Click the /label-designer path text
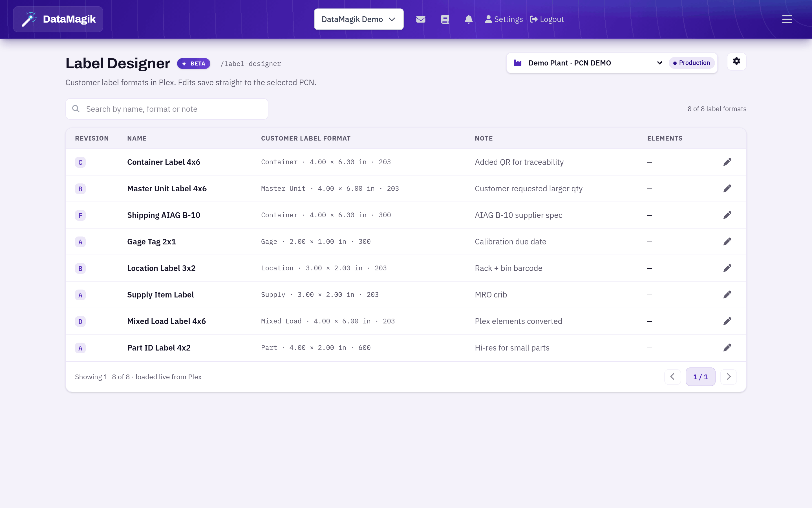The image size is (812, 508). [251, 64]
